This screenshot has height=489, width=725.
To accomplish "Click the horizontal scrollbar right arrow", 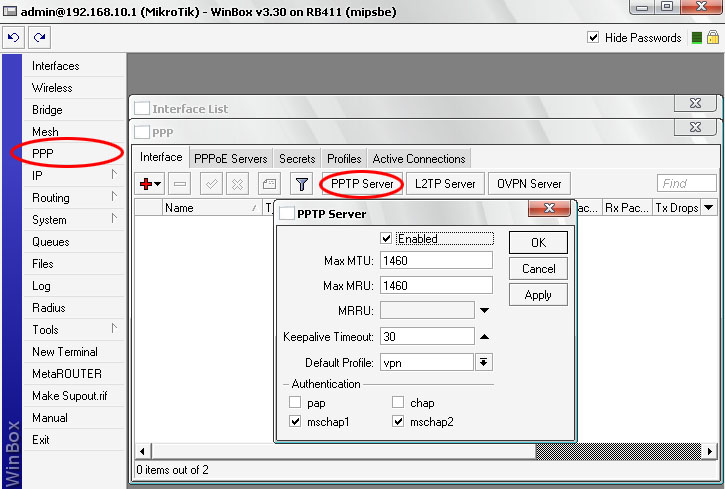I will coord(709,451).
